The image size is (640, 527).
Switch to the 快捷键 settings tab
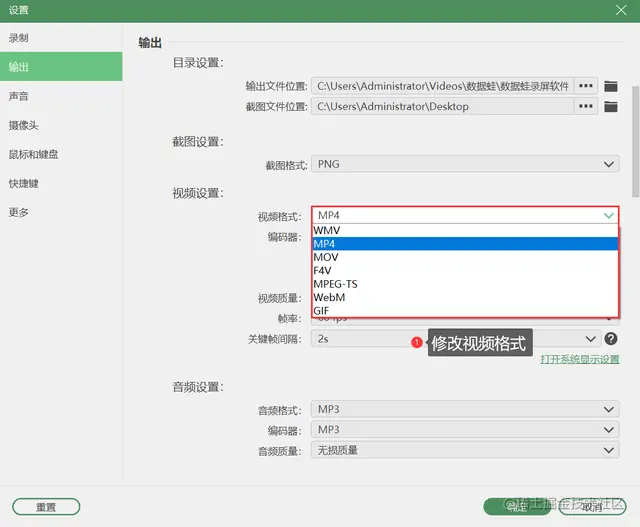pos(61,183)
